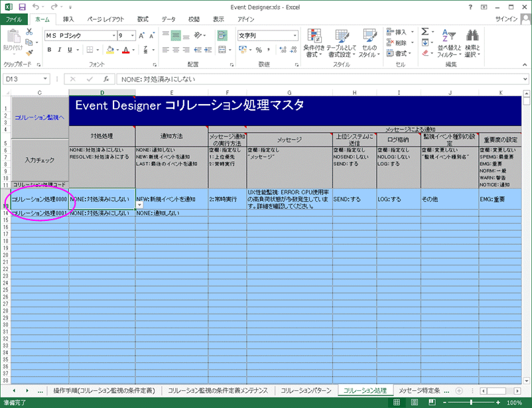Open Cell Styles gallery
Viewport: 532px width, 408px height.
click(369, 43)
